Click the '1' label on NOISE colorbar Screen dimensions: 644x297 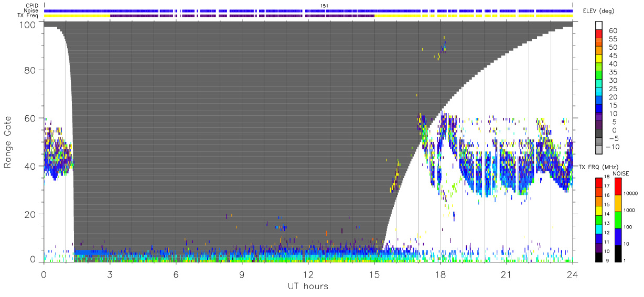625,261
